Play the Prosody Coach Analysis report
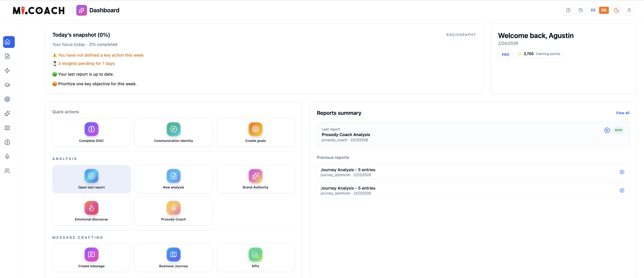Image resolution: width=644 pixels, height=278 pixels. [607, 130]
